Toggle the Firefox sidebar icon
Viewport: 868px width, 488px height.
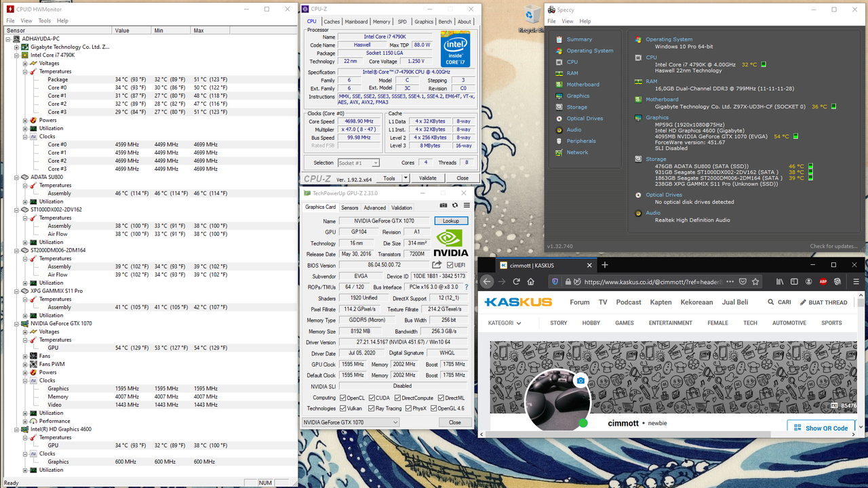click(x=795, y=281)
